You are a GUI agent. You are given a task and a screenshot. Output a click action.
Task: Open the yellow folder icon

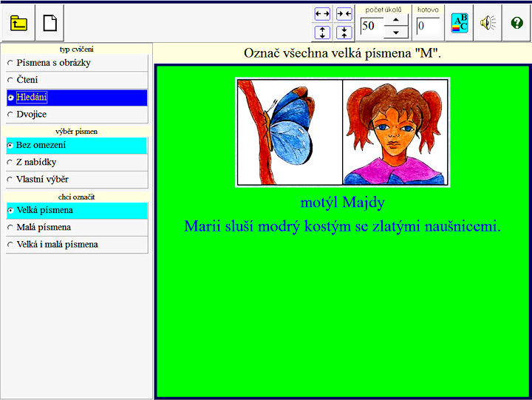point(18,23)
